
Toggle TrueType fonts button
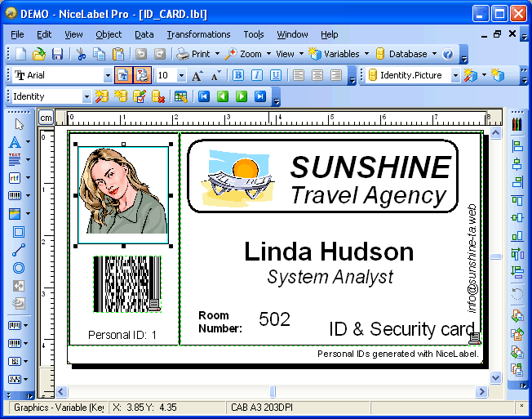pyautogui.click(x=123, y=75)
